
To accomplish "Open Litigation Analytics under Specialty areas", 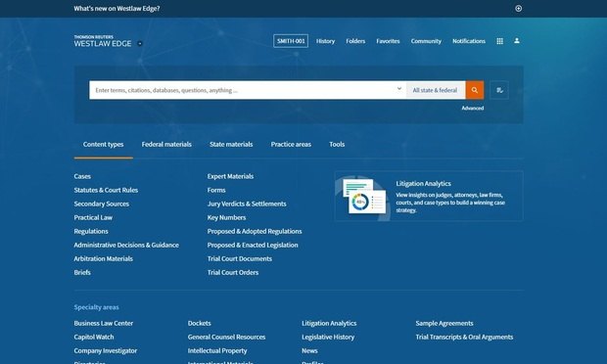I will [x=329, y=323].
